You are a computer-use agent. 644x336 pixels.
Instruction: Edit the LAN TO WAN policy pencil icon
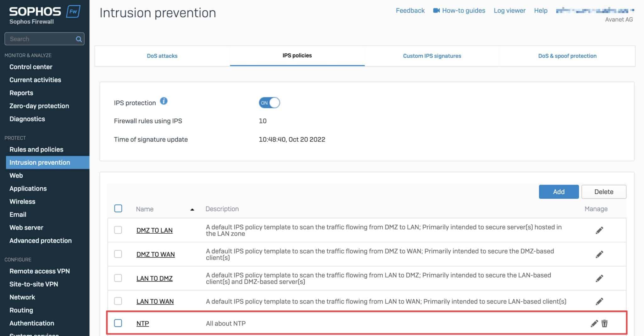[x=599, y=301]
